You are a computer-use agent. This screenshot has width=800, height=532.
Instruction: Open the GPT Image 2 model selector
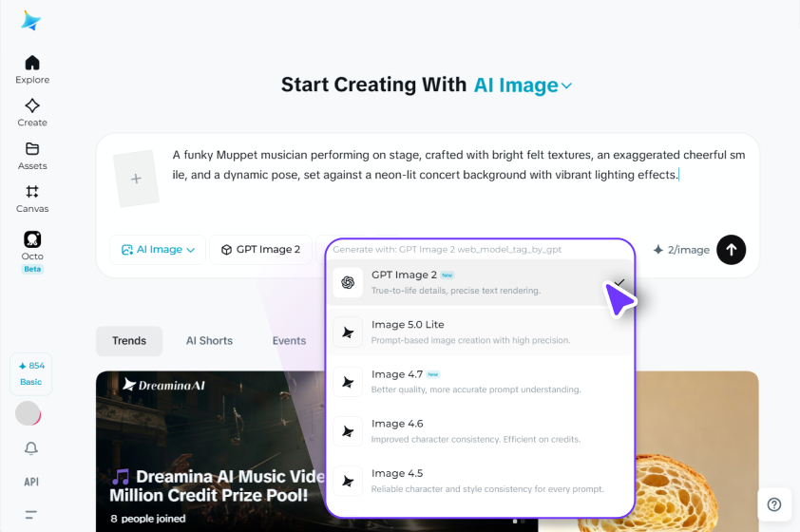click(x=260, y=250)
